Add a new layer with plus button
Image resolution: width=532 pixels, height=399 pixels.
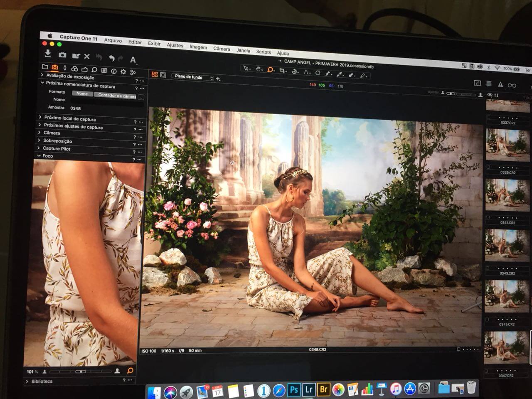click(218, 79)
